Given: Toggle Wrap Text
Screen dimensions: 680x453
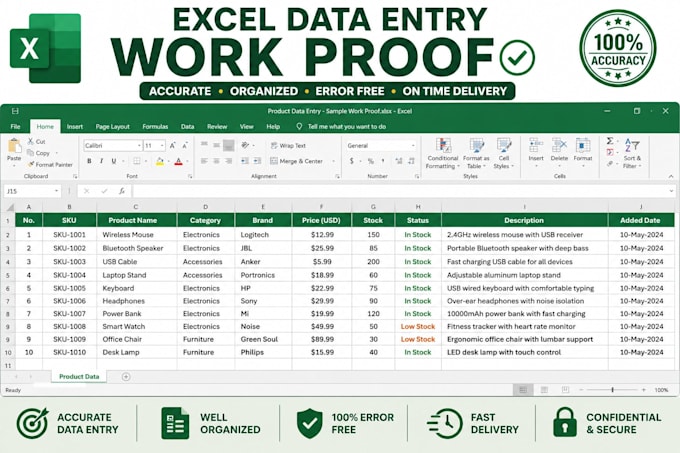Looking at the screenshot, I should [x=288, y=146].
